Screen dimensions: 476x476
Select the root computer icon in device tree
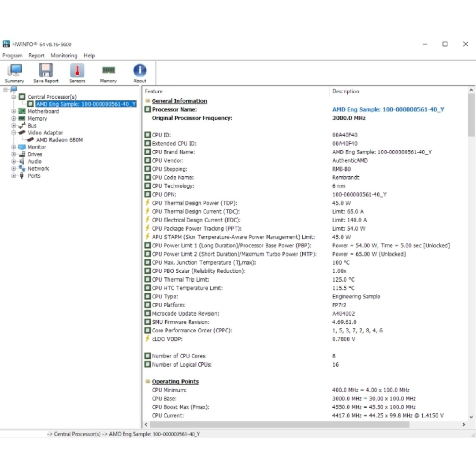coord(14,89)
